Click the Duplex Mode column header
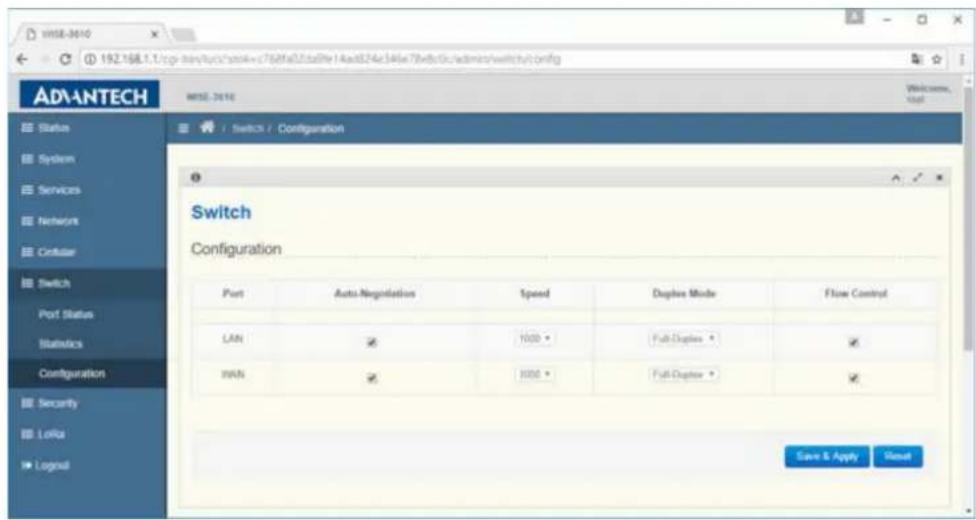 pyautogui.click(x=683, y=293)
